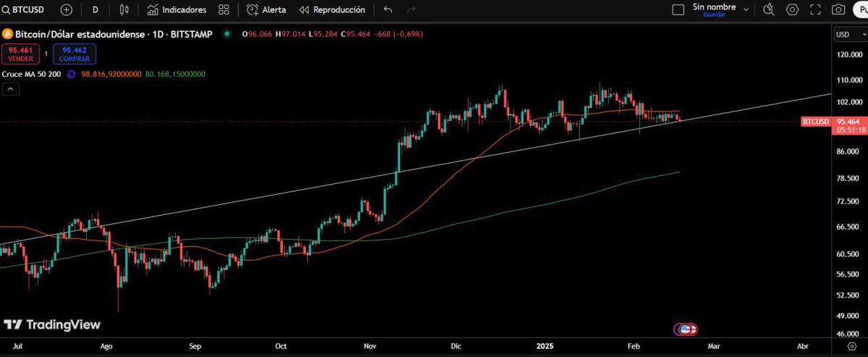868x357 pixels.
Task: Click the order quantity 1
Action: [x=45, y=54]
